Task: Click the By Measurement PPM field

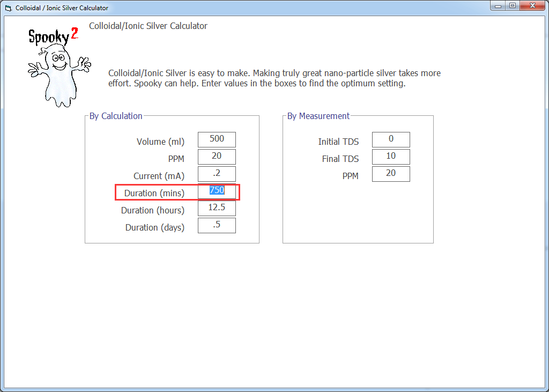Action: point(391,174)
